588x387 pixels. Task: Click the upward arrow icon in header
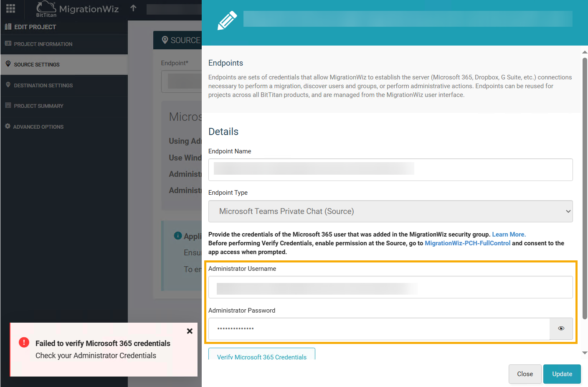tap(133, 8)
